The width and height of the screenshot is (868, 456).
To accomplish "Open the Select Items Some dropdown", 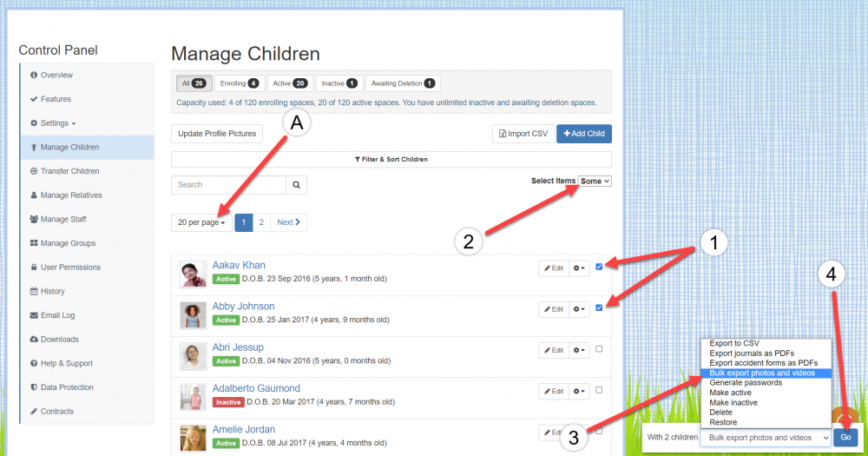I will pos(595,182).
